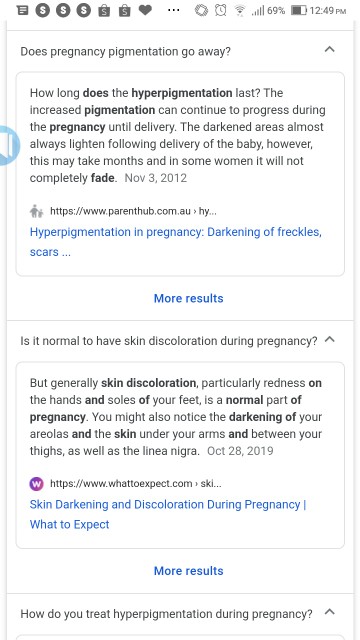This screenshot has height=640, width=360.
Task: Tap the alarm clock status icon
Action: coord(221,10)
